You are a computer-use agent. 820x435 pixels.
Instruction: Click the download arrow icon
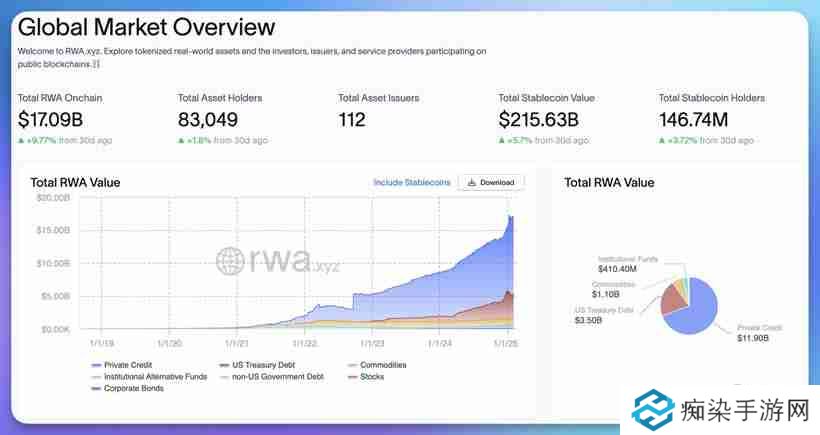click(x=472, y=183)
